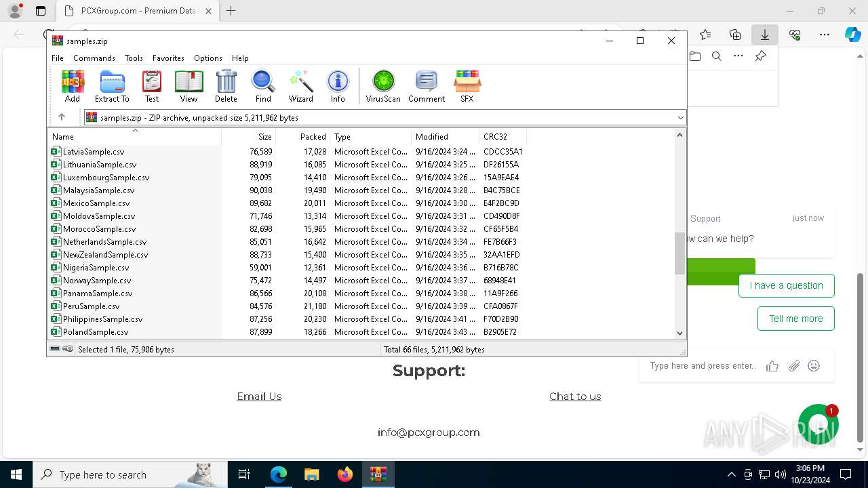The height and width of the screenshot is (488, 868).
Task: Click the pin icon in downloads panel
Action: point(760,56)
